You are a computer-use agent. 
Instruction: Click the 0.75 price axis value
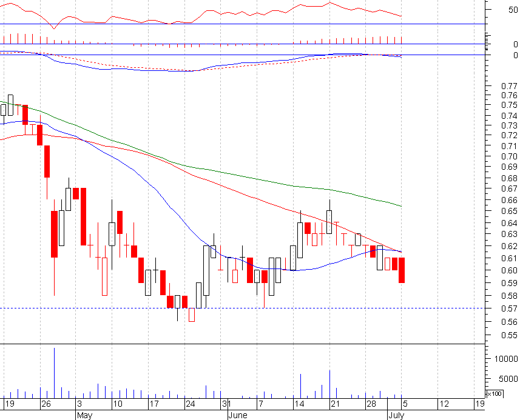point(509,105)
